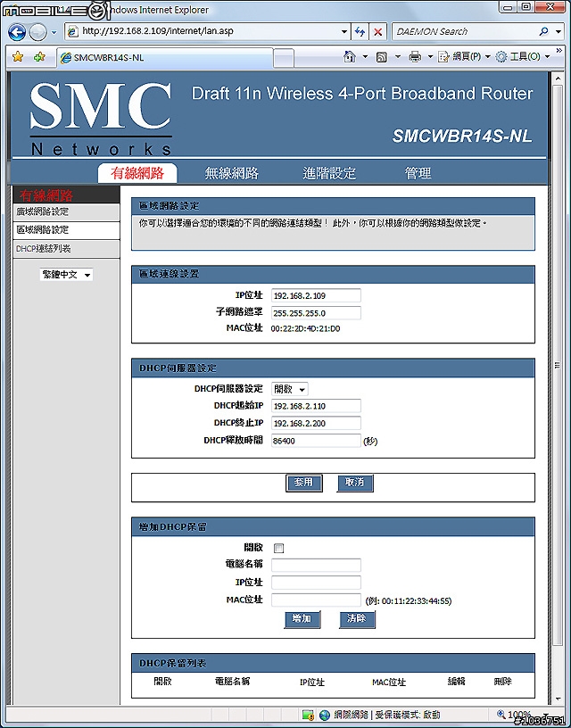Click the DAEMON Search box
This screenshot has width=571, height=728.
point(464,31)
